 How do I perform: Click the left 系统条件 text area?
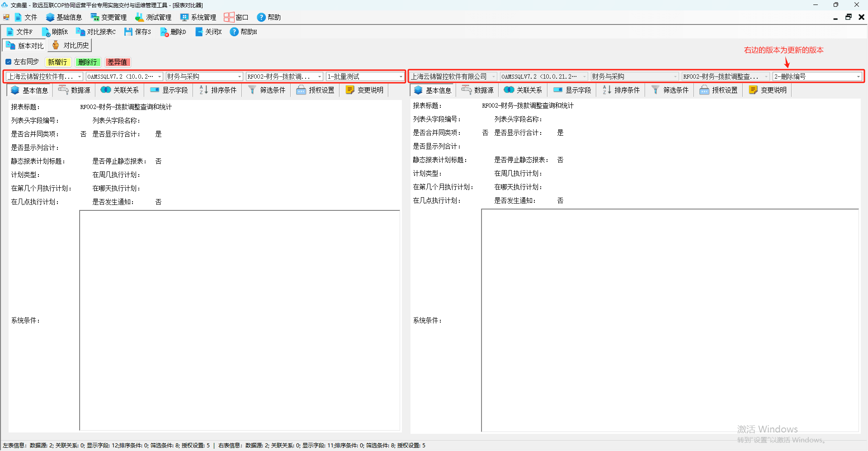[x=240, y=320]
